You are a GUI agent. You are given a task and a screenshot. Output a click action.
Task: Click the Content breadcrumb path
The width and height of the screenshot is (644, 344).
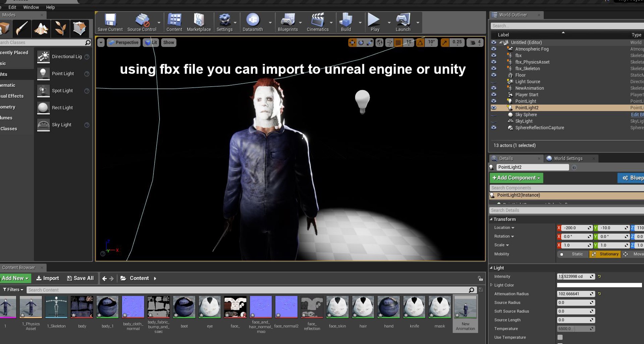139,278
